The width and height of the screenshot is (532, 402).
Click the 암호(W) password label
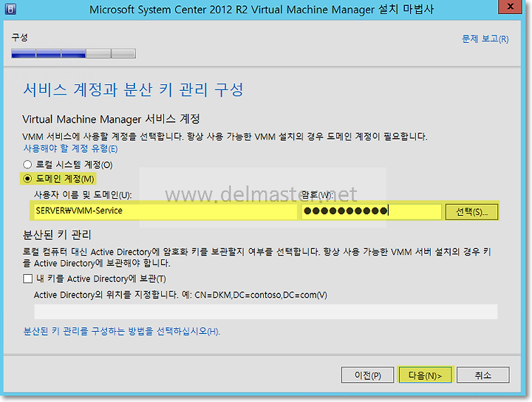click(x=317, y=195)
